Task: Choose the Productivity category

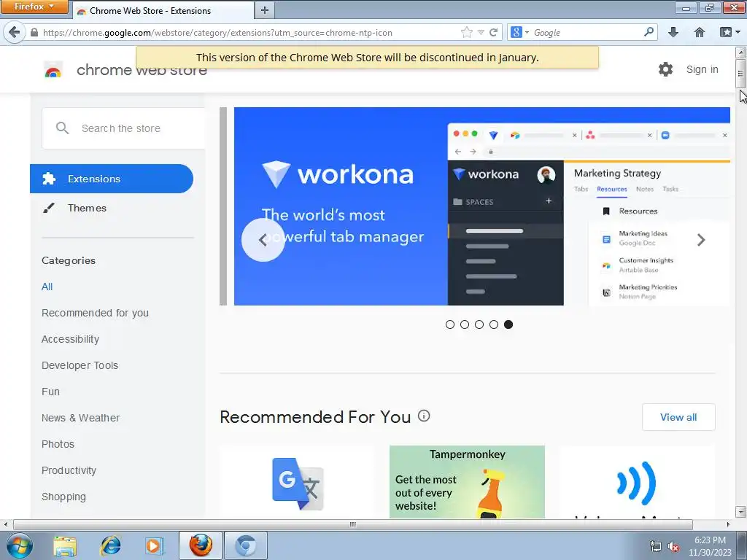Action: coord(69,470)
